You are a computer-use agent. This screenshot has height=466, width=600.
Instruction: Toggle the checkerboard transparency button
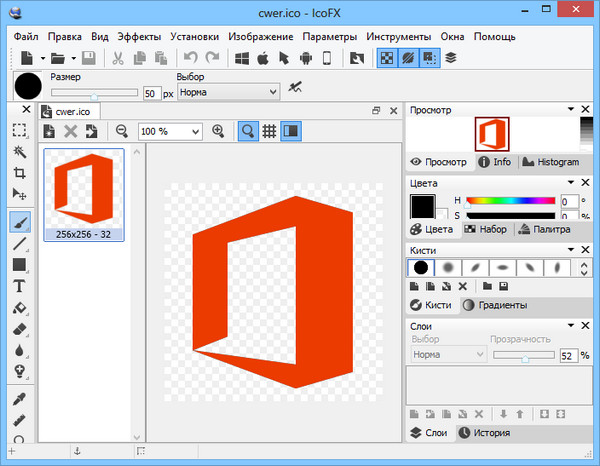tap(387, 58)
